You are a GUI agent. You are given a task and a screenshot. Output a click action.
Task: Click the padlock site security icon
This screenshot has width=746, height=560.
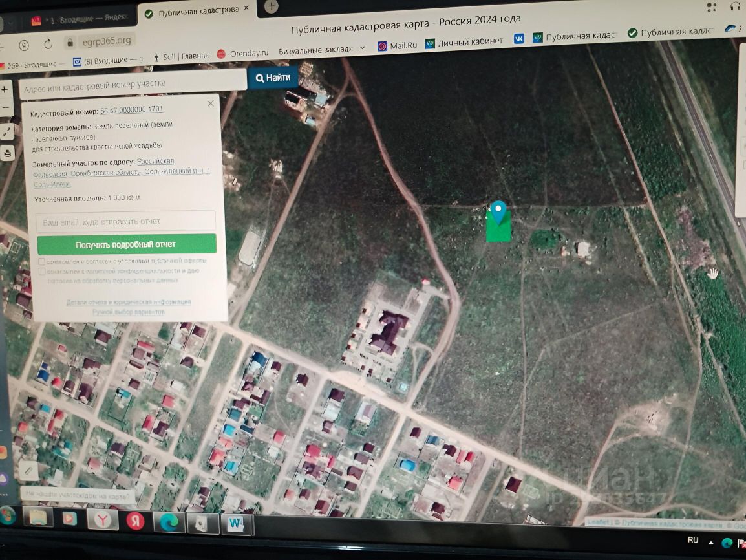(70, 43)
